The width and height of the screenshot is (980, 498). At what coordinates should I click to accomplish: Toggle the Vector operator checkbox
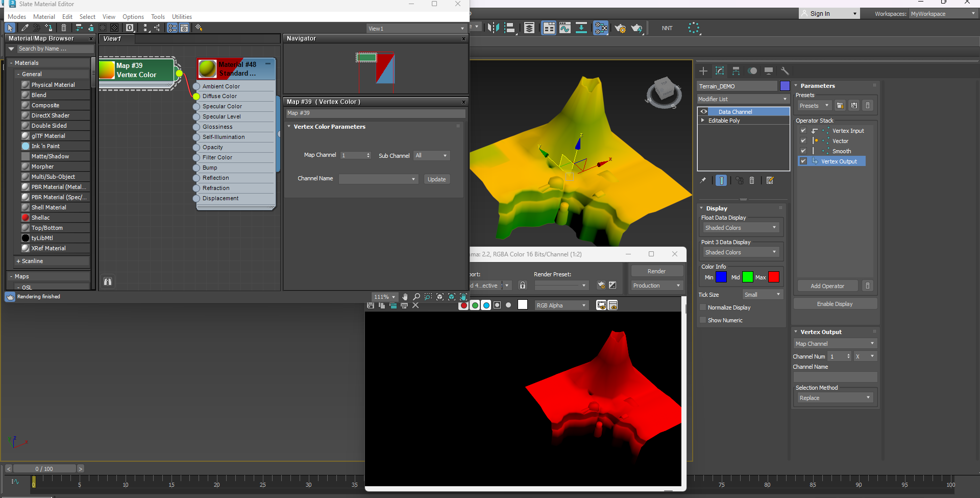pyautogui.click(x=803, y=141)
